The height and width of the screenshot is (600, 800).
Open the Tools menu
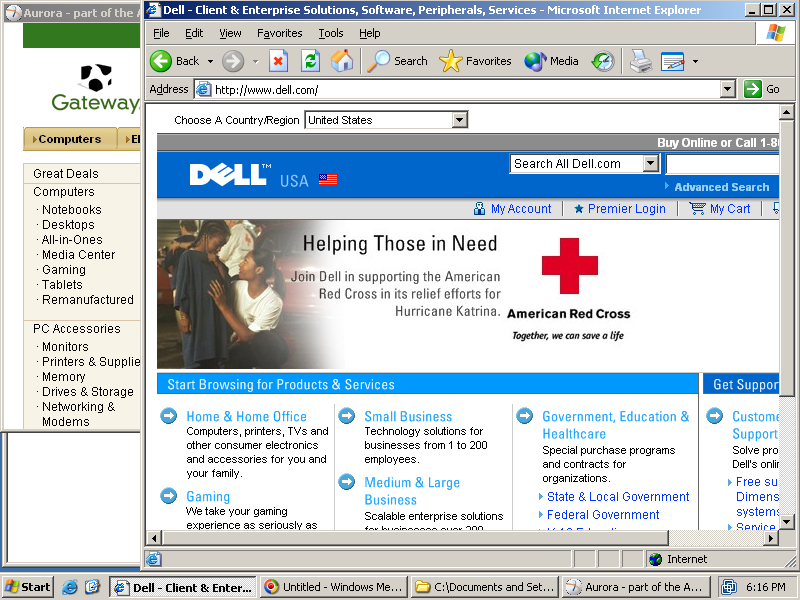tap(331, 33)
